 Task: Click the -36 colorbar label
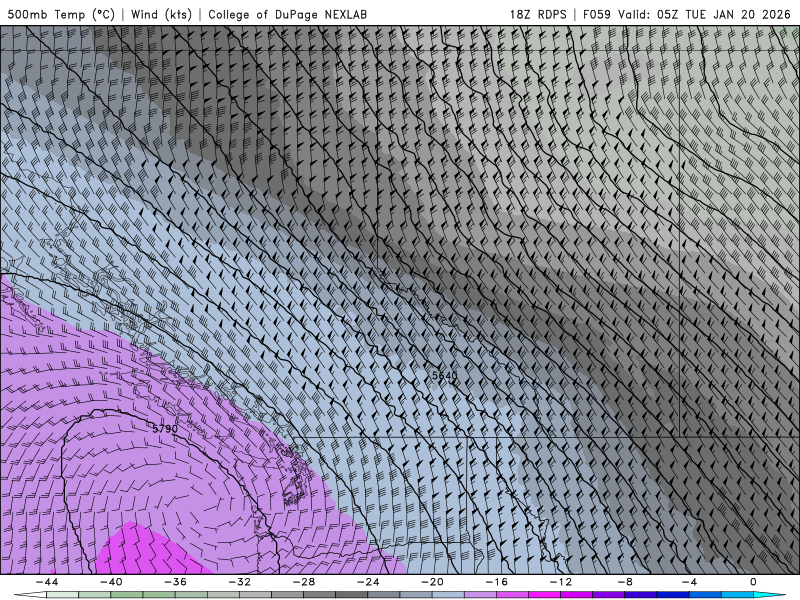click(x=176, y=582)
